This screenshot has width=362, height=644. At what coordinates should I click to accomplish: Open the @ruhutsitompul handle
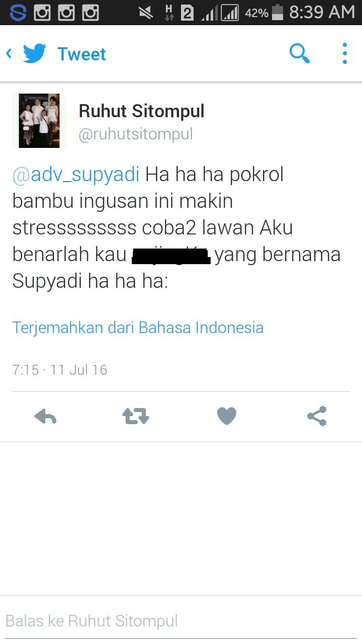pyautogui.click(x=136, y=134)
